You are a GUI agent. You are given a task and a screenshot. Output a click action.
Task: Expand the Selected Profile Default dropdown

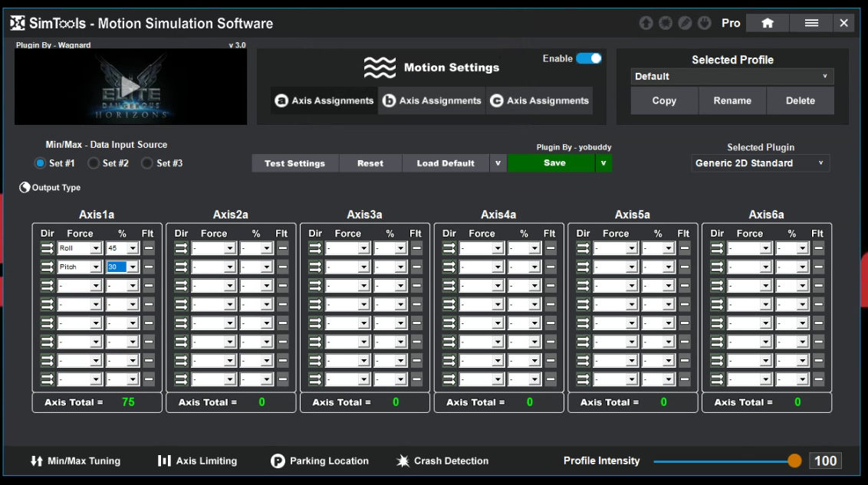click(732, 77)
